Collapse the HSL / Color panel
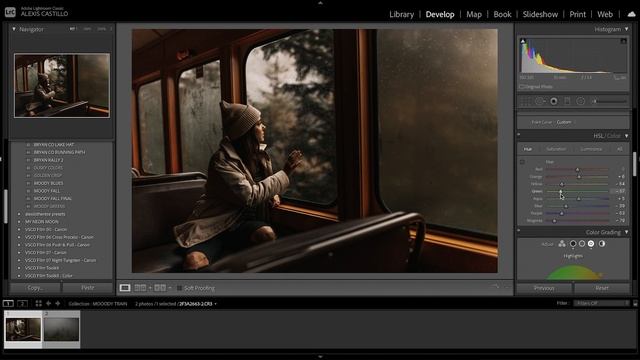This screenshot has width=640, height=360. pyautogui.click(x=627, y=136)
